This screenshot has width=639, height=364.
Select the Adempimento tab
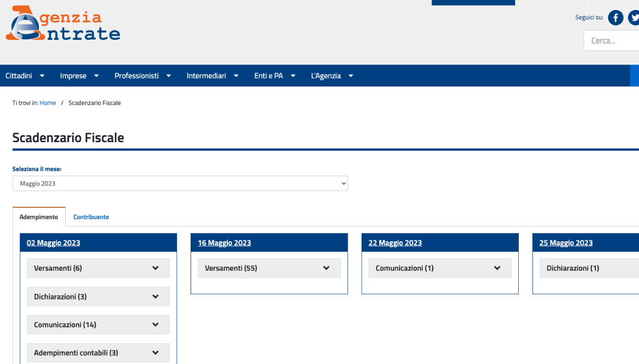pos(39,217)
